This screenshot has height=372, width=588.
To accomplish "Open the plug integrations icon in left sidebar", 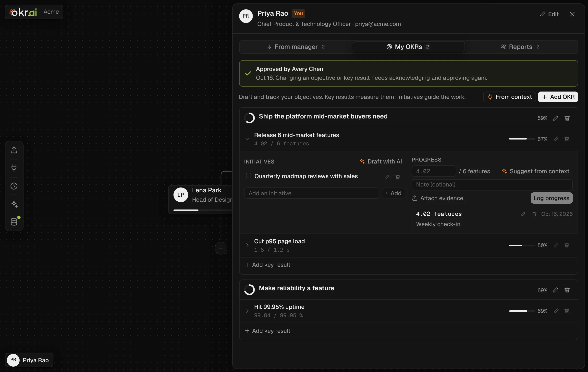I will [14, 168].
